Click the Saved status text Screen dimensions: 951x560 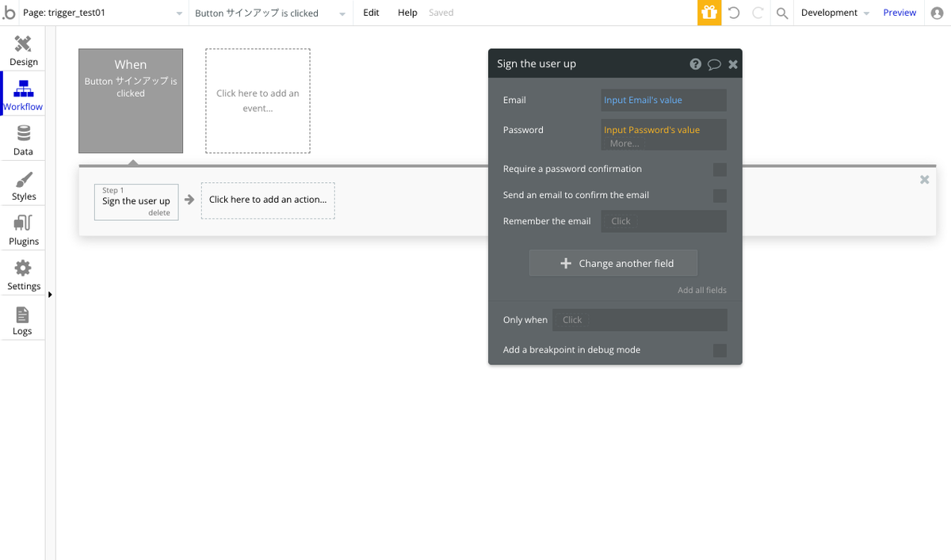[441, 13]
